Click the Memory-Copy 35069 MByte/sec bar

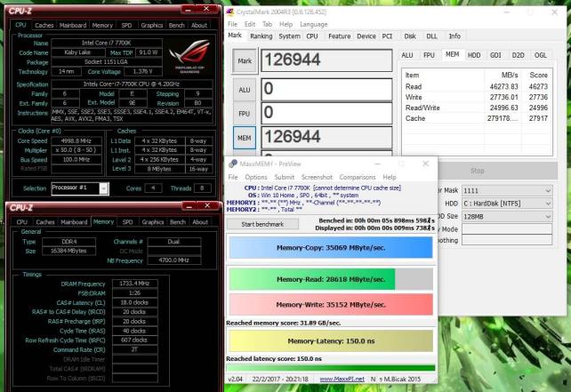[331, 247]
